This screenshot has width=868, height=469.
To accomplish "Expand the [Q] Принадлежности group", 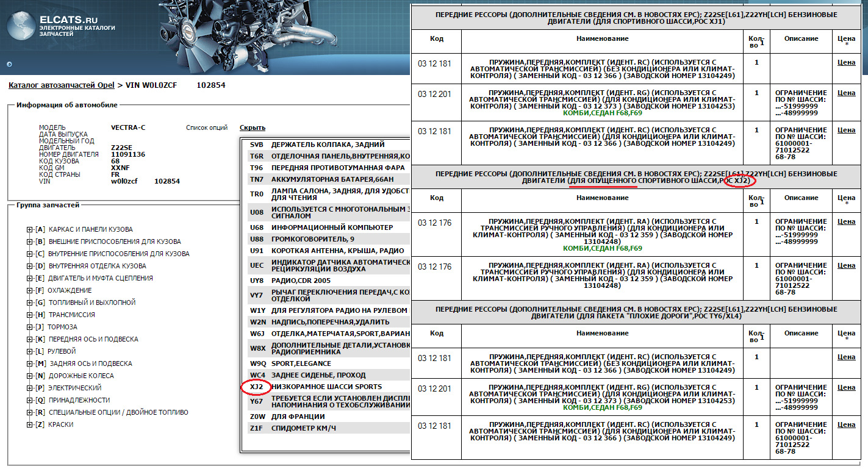I will pos(29,400).
